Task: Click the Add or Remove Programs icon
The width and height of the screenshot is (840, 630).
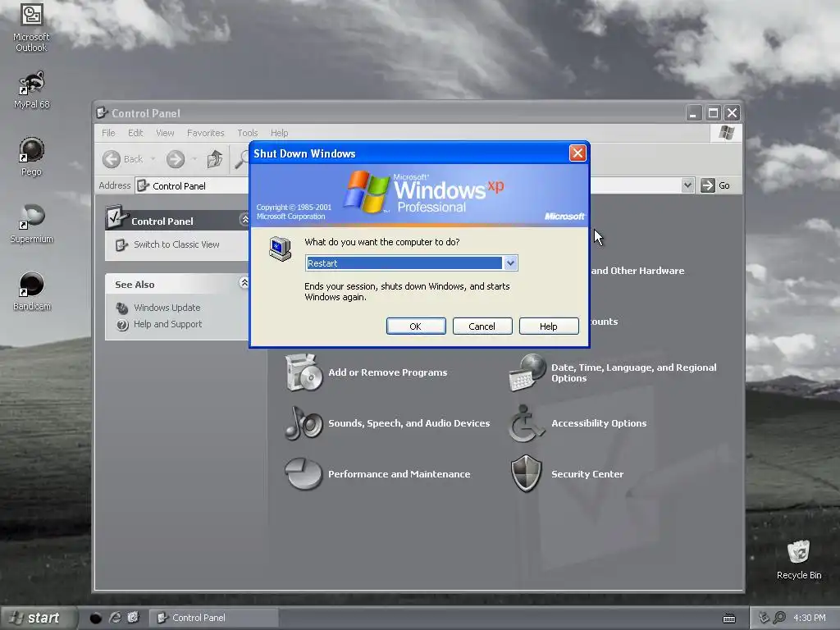Action: pyautogui.click(x=304, y=372)
